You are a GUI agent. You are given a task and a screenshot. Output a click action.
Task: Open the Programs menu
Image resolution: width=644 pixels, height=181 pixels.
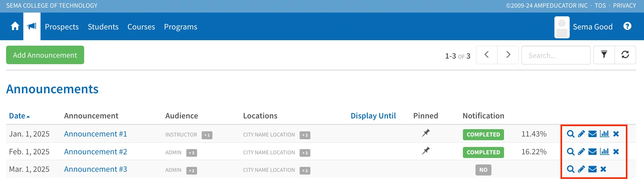180,27
